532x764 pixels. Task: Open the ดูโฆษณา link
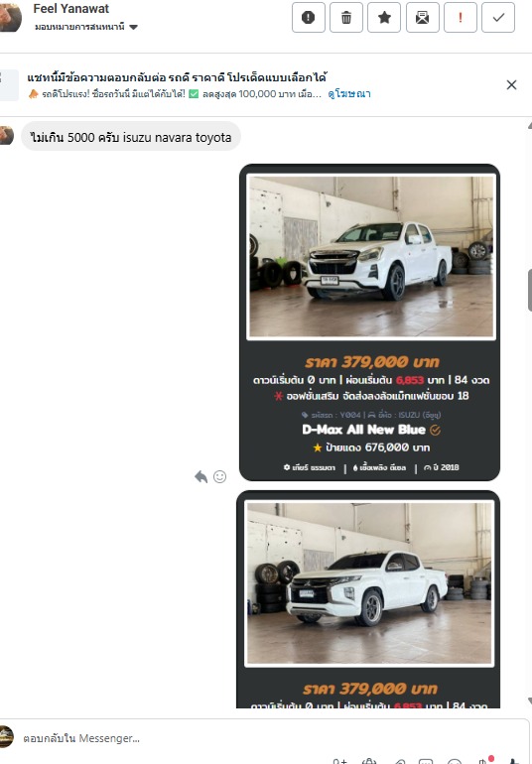[x=349, y=93]
